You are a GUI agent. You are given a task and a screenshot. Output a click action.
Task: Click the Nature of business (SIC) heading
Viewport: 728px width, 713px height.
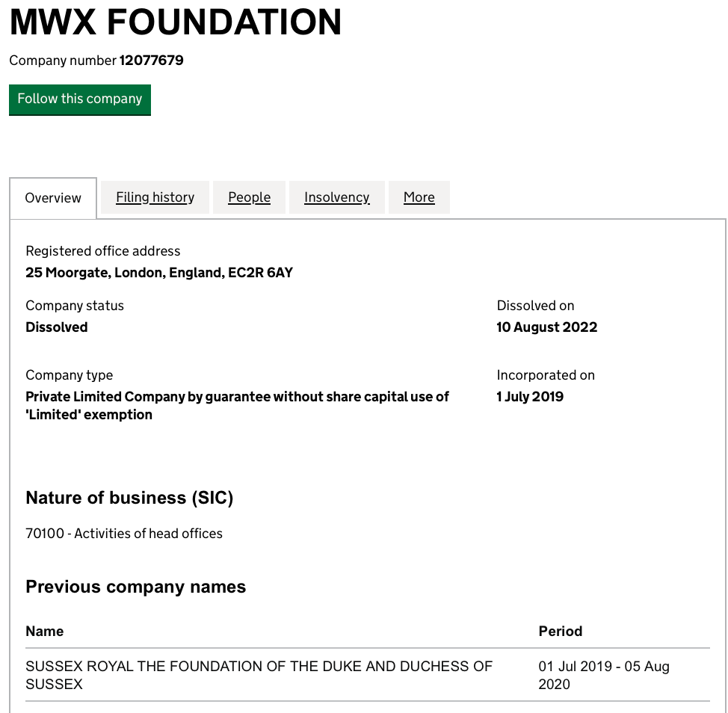click(x=129, y=498)
